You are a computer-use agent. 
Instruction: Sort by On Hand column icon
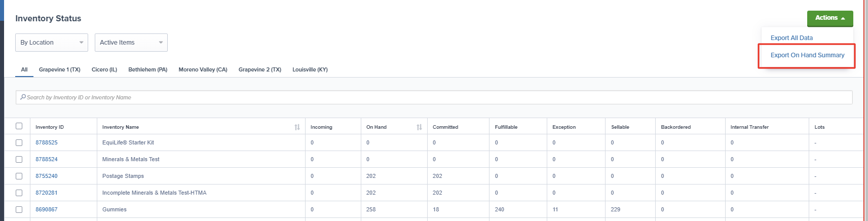click(x=419, y=127)
